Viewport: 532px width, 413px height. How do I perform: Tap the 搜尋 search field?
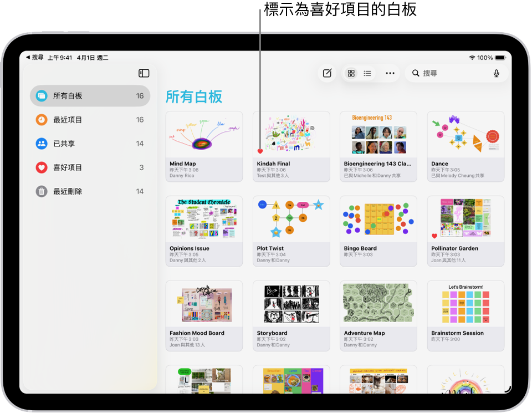(x=443, y=73)
